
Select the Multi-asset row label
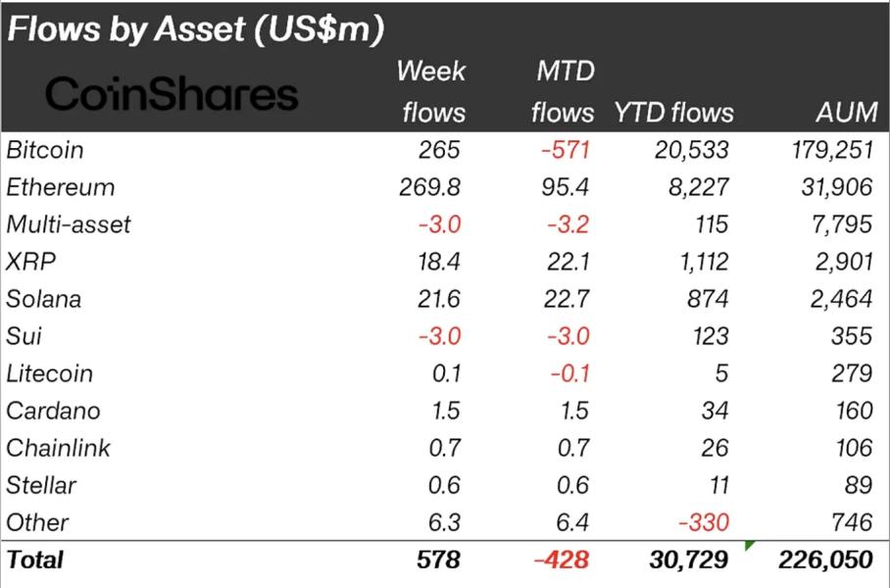69,224
